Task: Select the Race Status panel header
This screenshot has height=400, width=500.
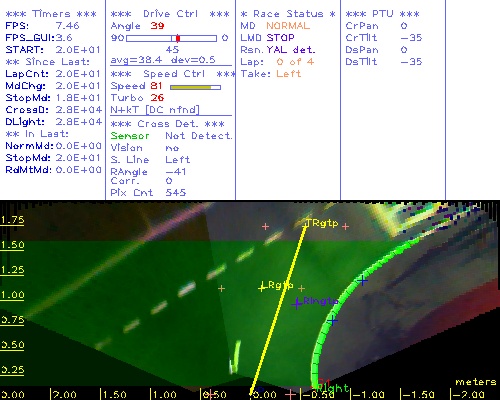Action: click(288, 14)
